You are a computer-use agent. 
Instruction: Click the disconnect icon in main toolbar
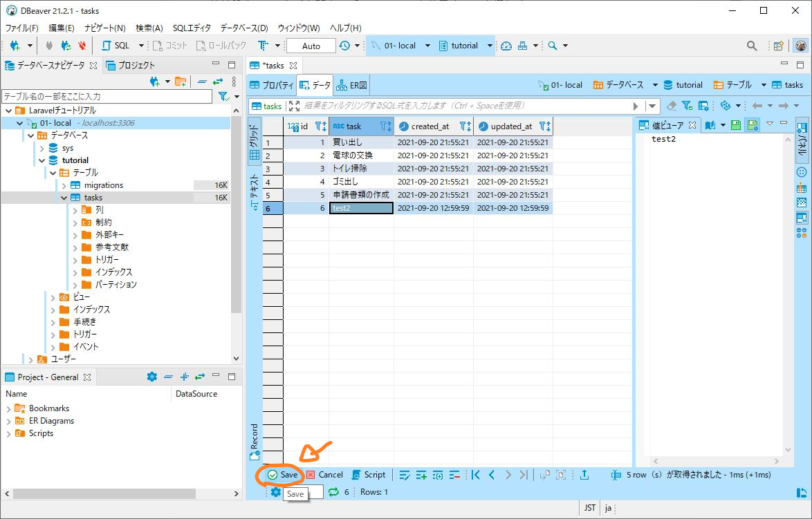82,46
